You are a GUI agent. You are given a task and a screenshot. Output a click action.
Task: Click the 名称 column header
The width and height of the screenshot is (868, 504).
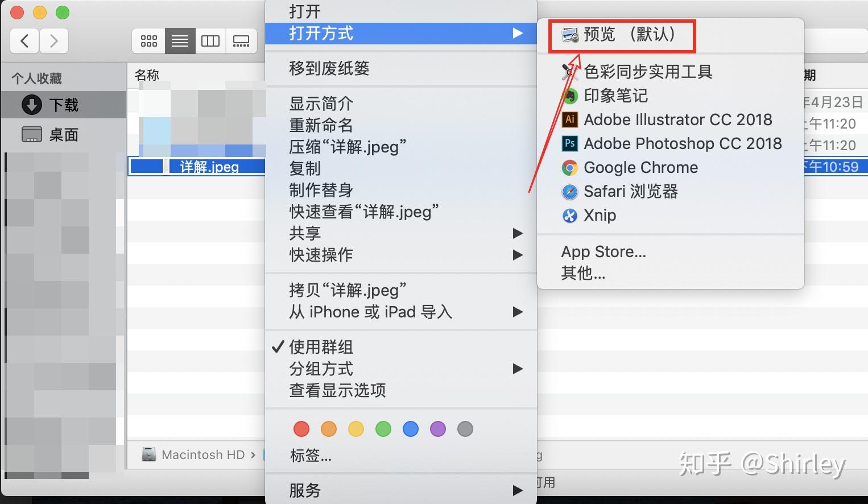(x=147, y=75)
